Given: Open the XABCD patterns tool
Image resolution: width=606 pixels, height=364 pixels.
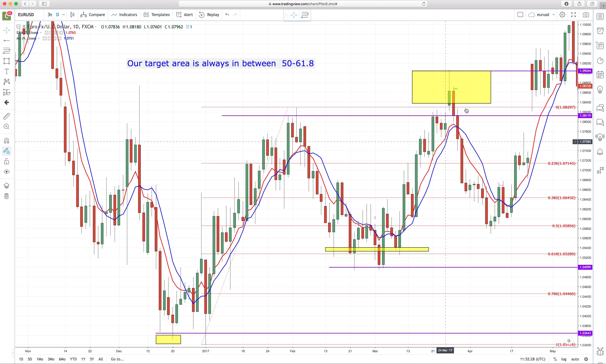Looking at the screenshot, I should [7, 82].
